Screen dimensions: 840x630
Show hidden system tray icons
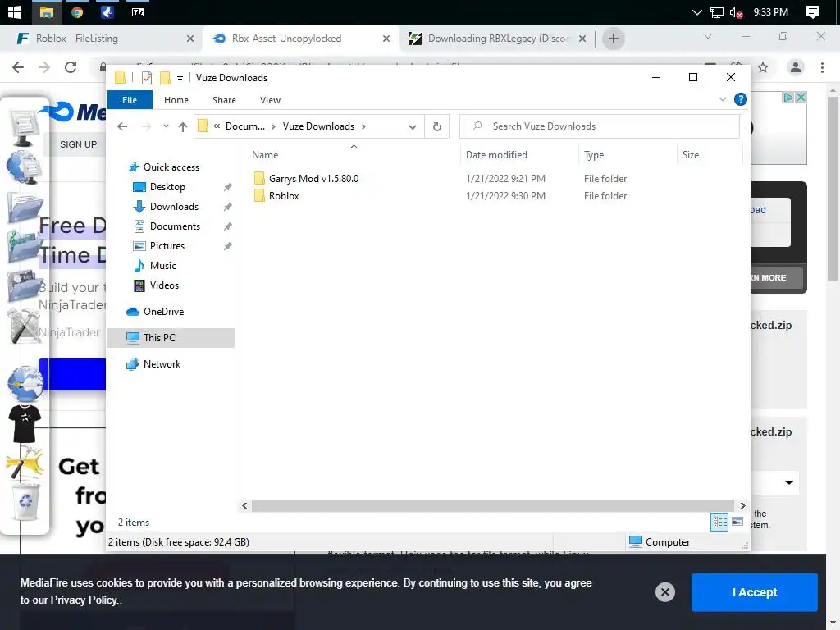pyautogui.click(x=696, y=12)
